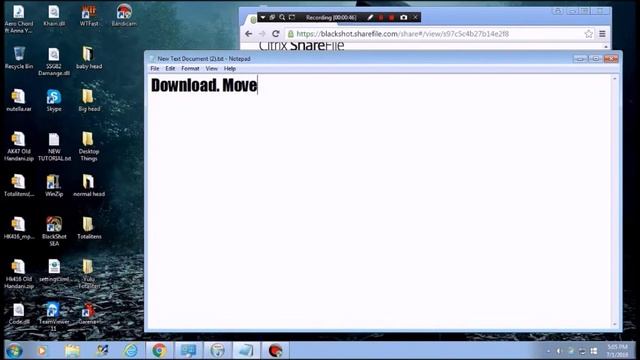Click the Bandicam magnifier icon
This screenshot has height=360, width=640.
coord(282,18)
